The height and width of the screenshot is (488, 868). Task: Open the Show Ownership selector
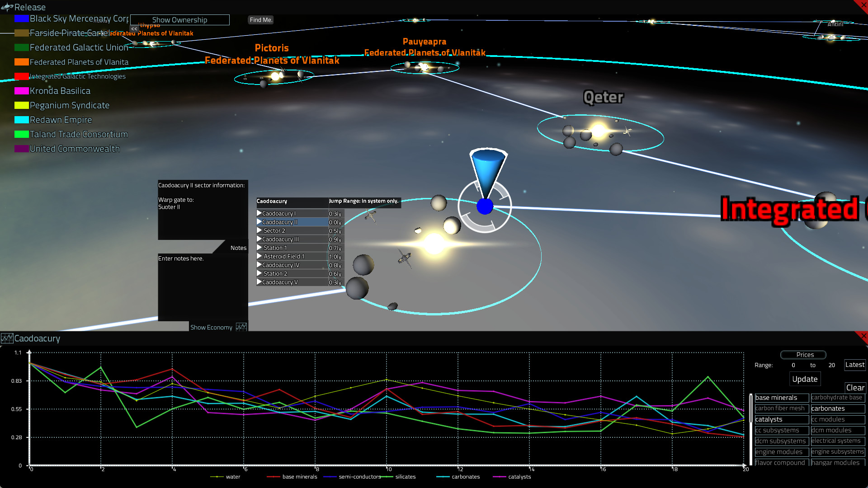click(179, 20)
